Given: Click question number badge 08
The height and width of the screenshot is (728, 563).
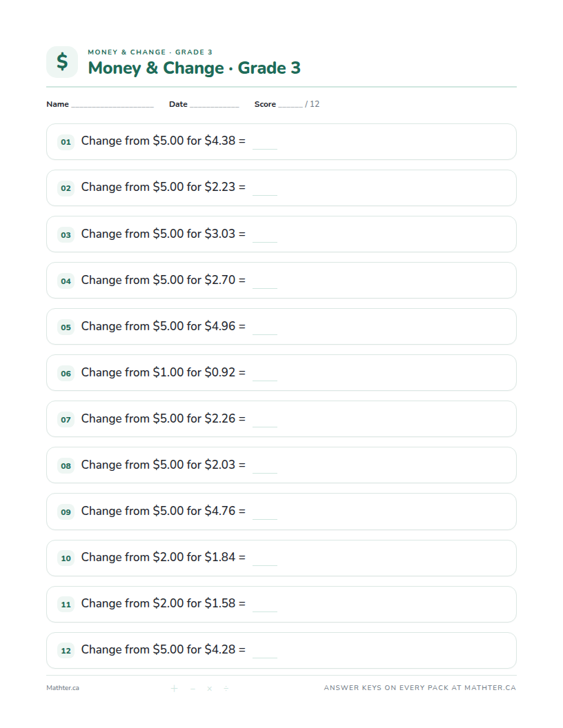Looking at the screenshot, I should point(66,465).
